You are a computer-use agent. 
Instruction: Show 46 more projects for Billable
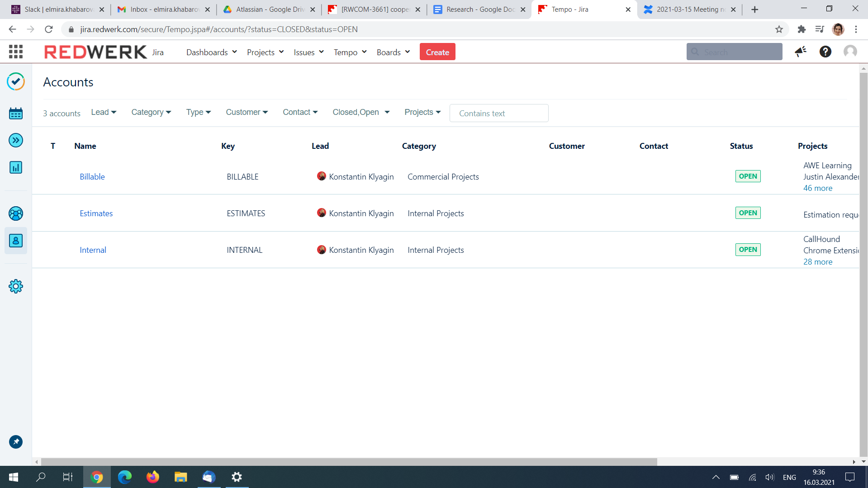pyautogui.click(x=818, y=188)
